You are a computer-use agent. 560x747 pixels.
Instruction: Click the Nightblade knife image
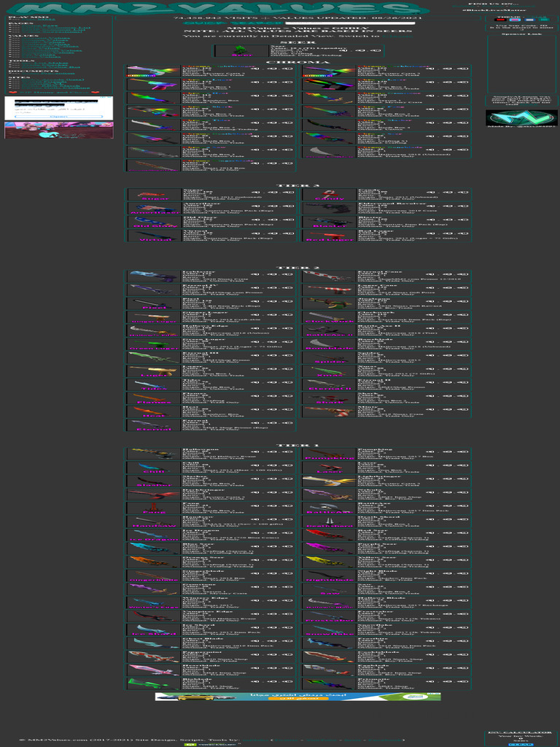329,576
